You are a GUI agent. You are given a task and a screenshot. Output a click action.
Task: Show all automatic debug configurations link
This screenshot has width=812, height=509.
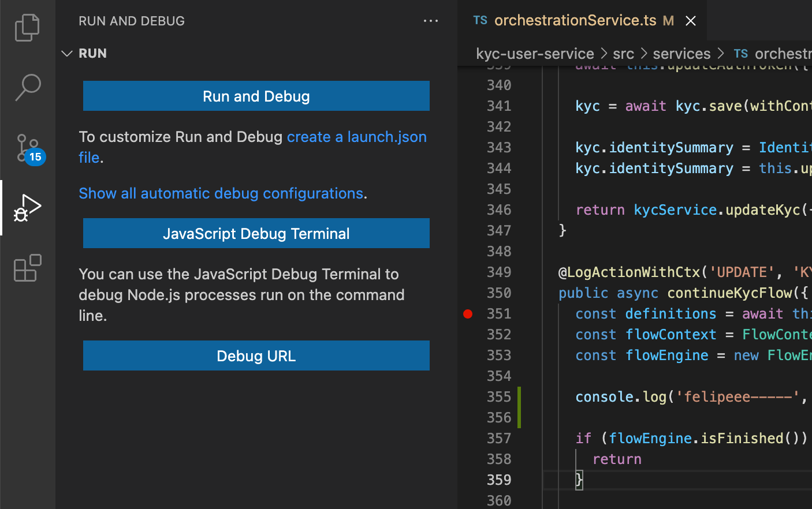221,193
